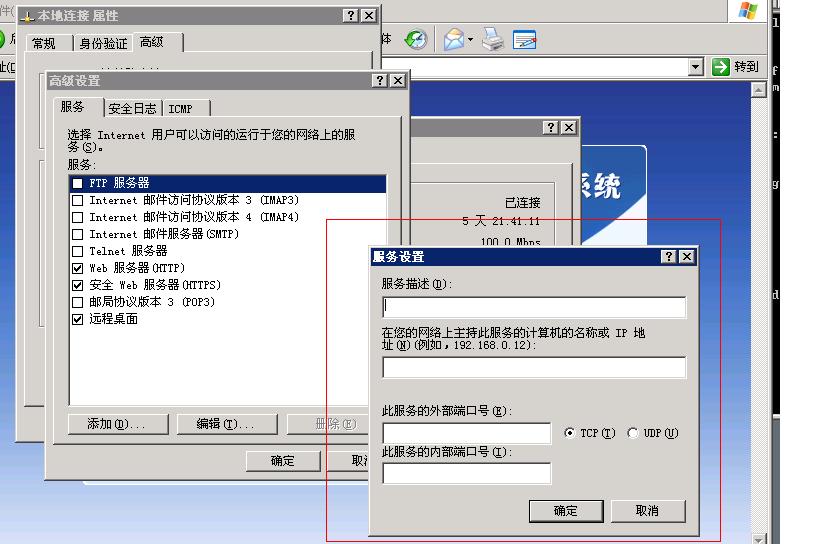The image size is (838, 544).
Task: Open the 安全日志 tab
Action: [x=133, y=108]
